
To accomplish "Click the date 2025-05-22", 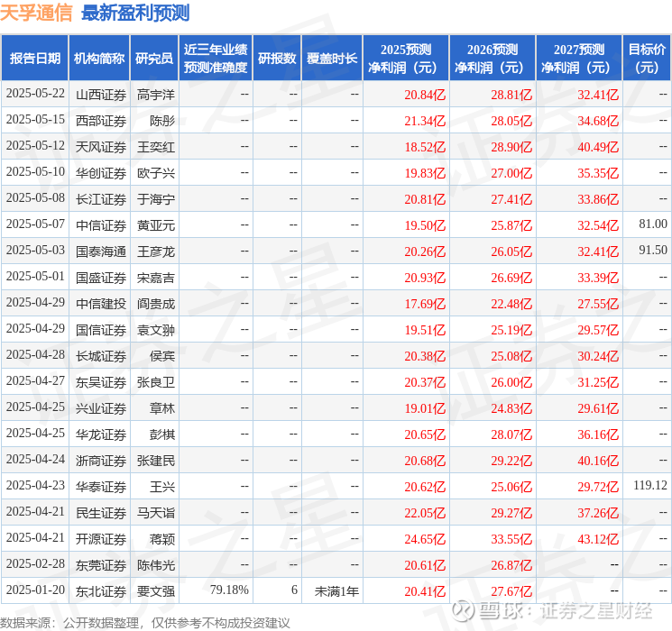I will click(35, 94).
